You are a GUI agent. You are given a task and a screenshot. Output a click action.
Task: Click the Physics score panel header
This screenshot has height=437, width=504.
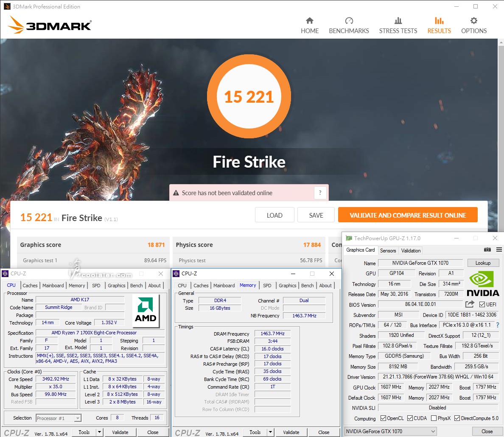point(249,245)
